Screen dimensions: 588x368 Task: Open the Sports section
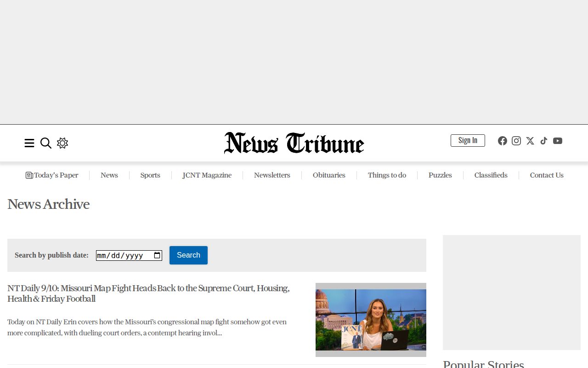150,175
